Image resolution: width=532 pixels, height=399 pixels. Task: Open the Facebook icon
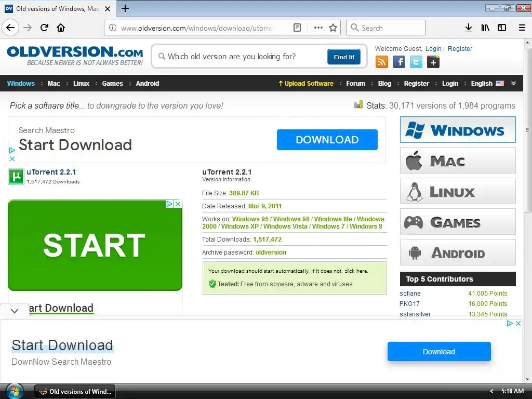pyautogui.click(x=399, y=62)
